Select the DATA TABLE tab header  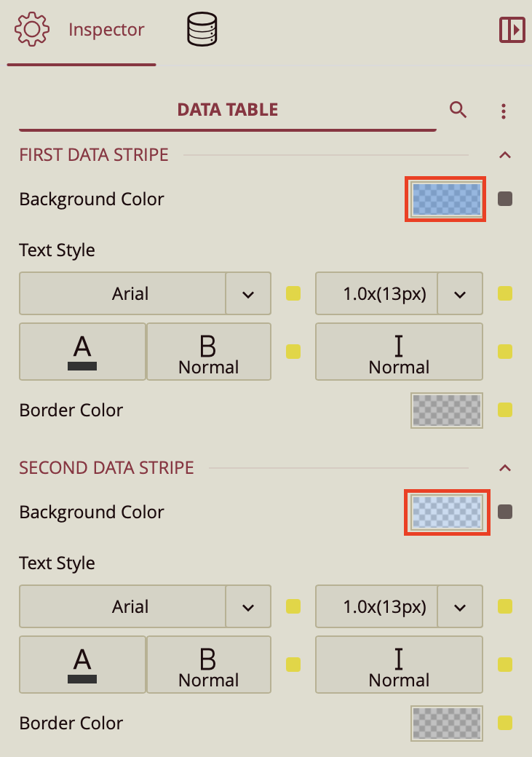(228, 110)
